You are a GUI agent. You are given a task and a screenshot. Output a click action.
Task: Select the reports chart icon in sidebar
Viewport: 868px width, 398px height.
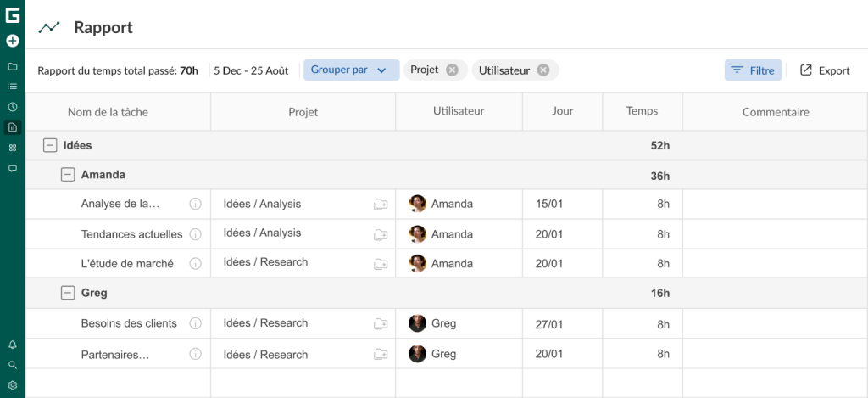(x=12, y=127)
